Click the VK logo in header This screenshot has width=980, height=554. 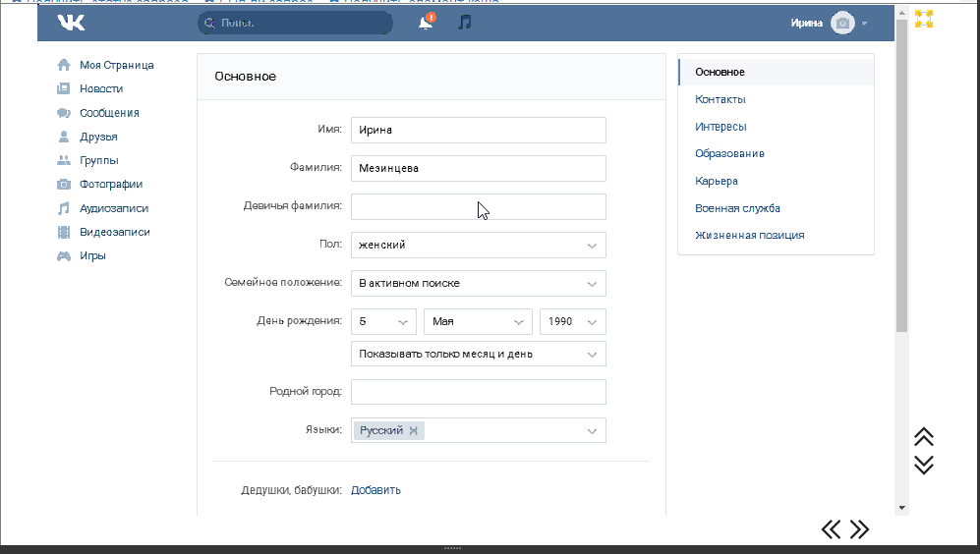click(71, 23)
